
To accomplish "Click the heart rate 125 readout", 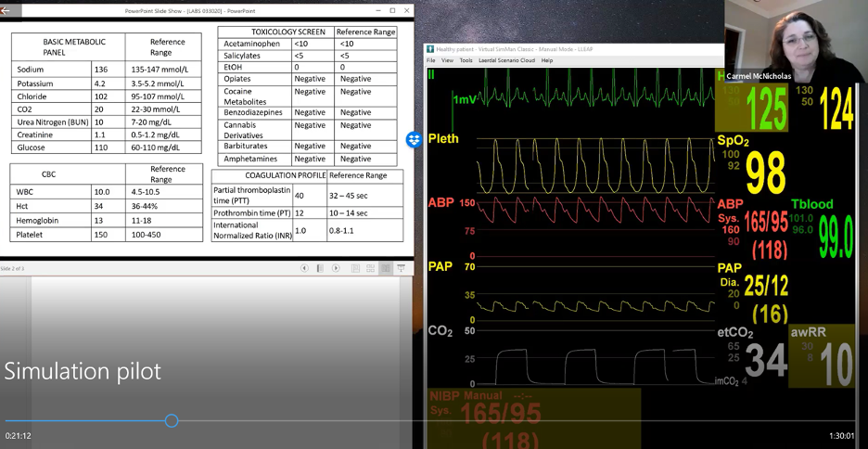I will click(x=766, y=109).
